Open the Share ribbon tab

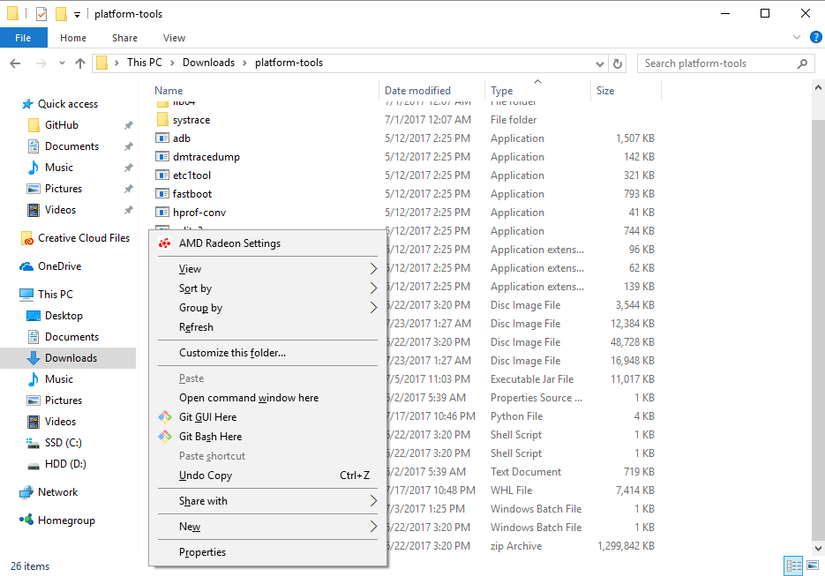click(125, 38)
